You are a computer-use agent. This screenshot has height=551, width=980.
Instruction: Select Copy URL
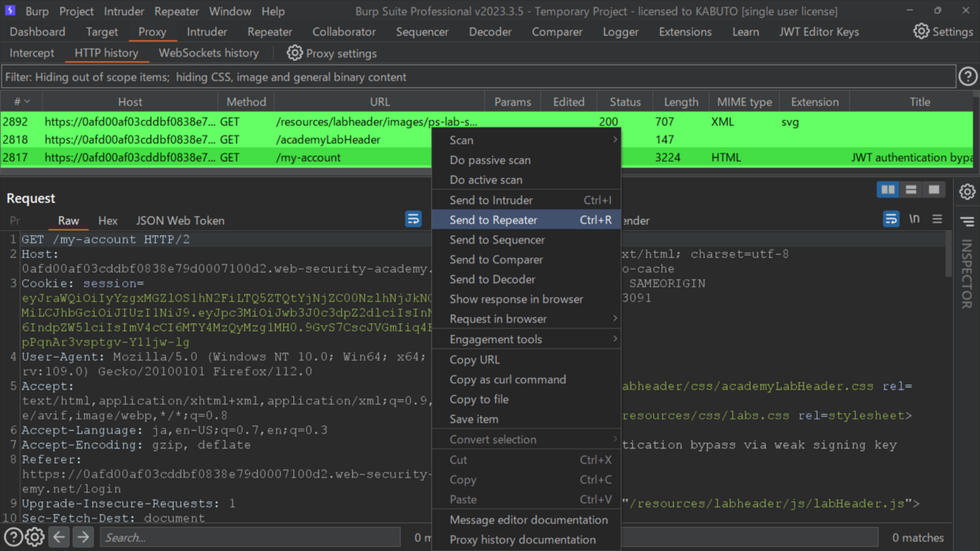(526, 360)
